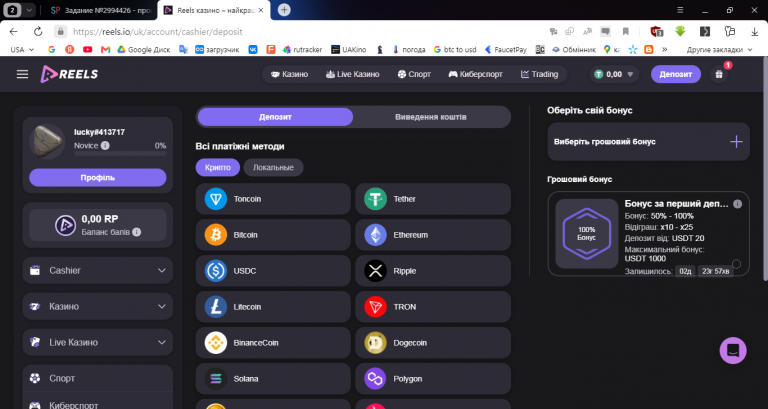Click the Novice level progress bar

pos(120,154)
